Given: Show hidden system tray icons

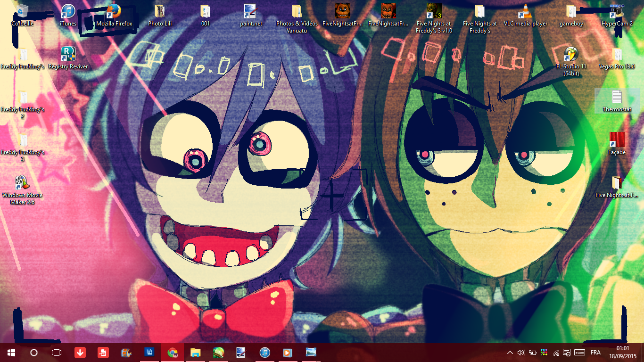Looking at the screenshot, I should coord(510,353).
